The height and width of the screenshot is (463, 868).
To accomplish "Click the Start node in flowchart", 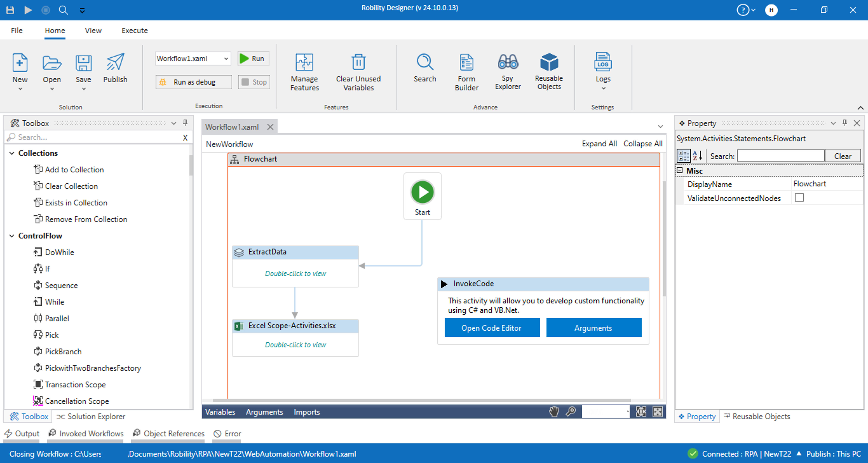I will (x=422, y=196).
